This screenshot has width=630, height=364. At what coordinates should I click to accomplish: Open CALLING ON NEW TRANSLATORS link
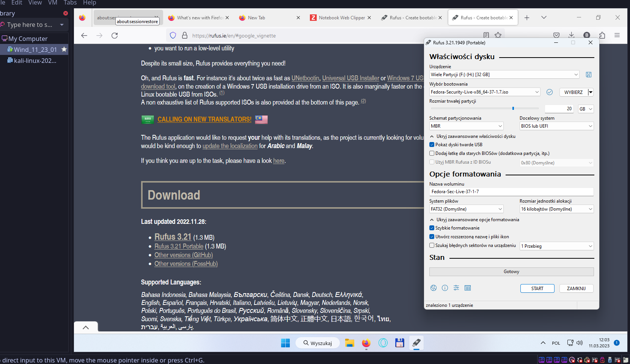click(x=204, y=119)
